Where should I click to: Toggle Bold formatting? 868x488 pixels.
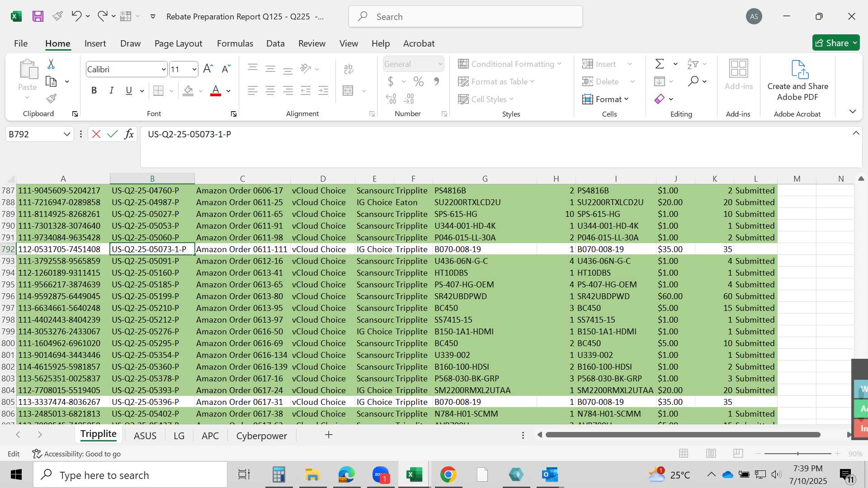(x=94, y=90)
